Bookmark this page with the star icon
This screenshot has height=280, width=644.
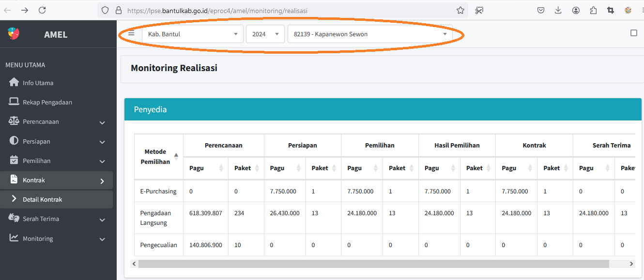(x=460, y=10)
